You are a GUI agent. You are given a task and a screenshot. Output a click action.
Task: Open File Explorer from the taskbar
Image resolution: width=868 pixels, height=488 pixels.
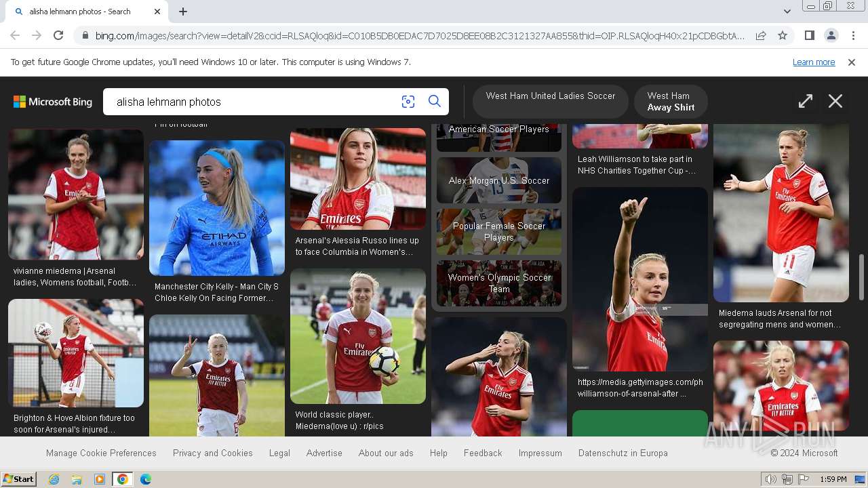[77, 479]
